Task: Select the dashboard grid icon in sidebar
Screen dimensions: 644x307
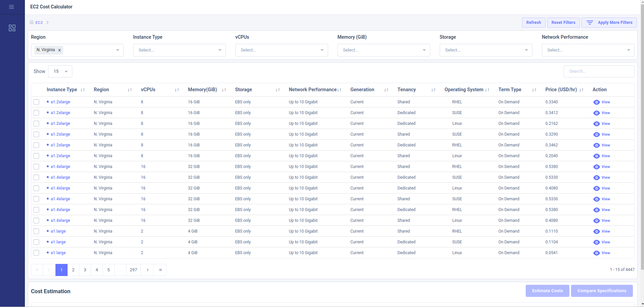Action: tap(12, 28)
